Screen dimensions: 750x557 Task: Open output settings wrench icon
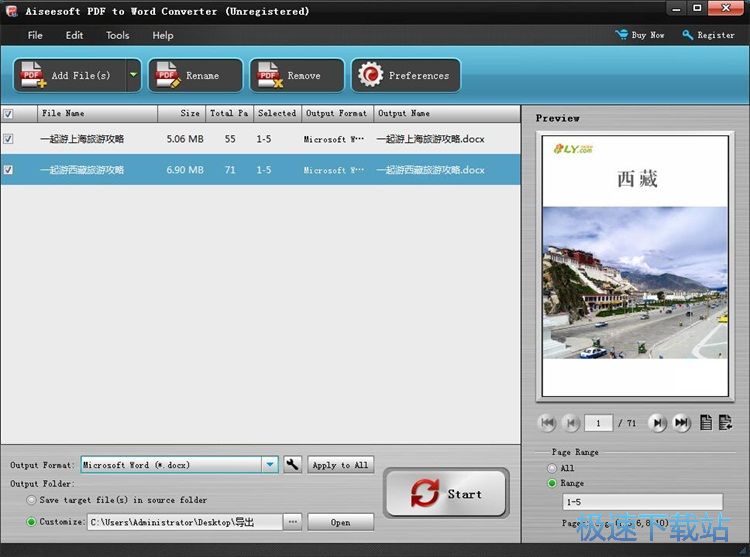pyautogui.click(x=292, y=464)
